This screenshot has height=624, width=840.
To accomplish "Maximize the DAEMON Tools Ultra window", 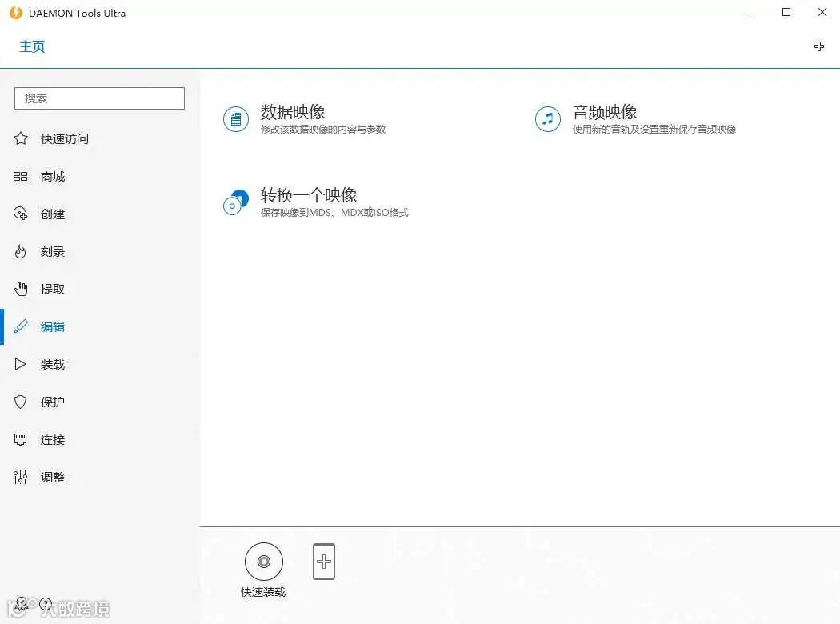I will tap(786, 12).
